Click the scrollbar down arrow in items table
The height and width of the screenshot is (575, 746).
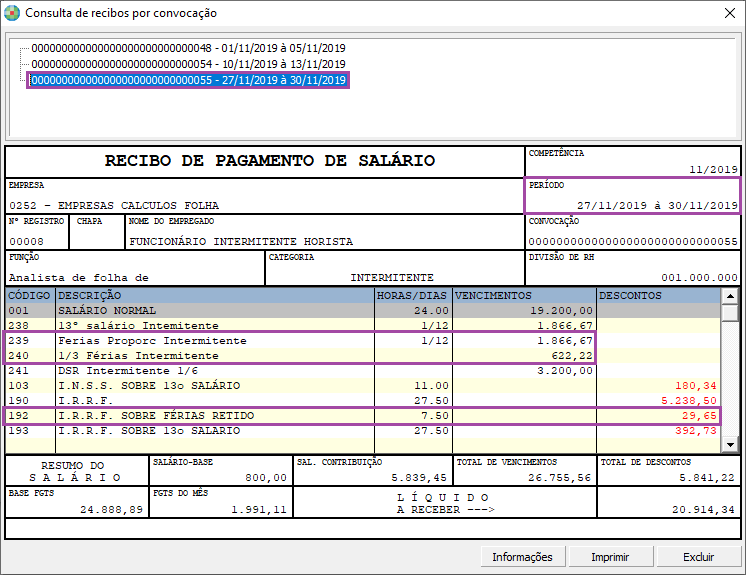730,445
